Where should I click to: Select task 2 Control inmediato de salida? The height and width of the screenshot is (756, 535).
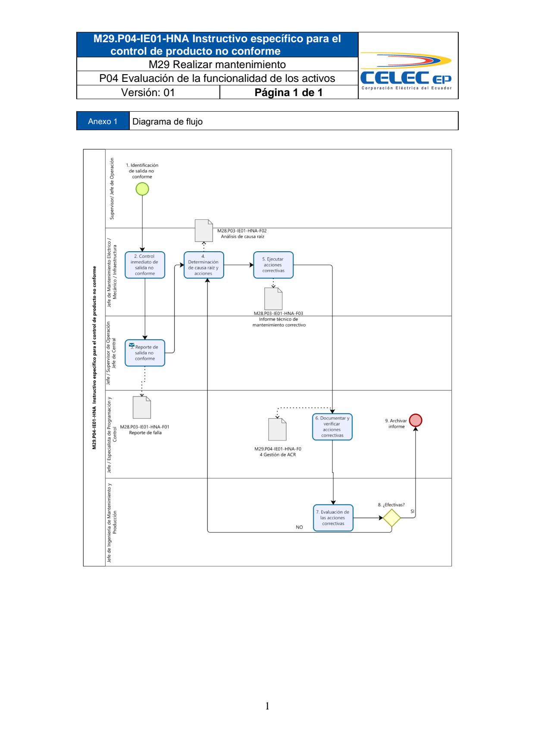145,265
